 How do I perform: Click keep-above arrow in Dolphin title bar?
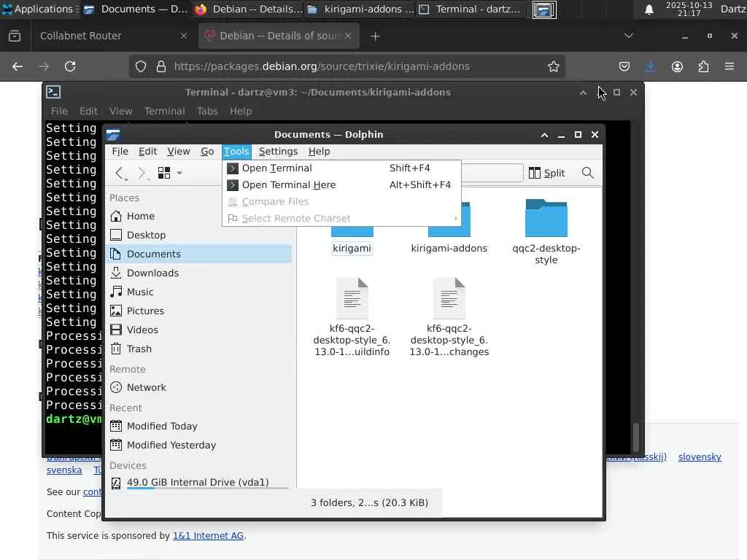click(544, 135)
